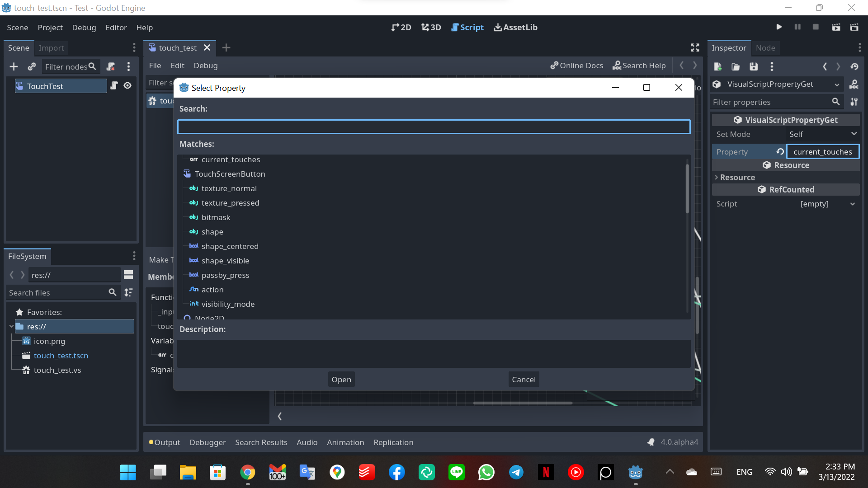This screenshot has width=868, height=488.
Task: Click the Add child node plus icon
Action: coord(14,67)
